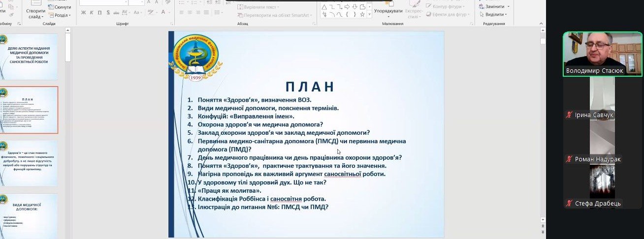
Task: Toggle italic formatting (К)
Action: [x=92, y=13]
